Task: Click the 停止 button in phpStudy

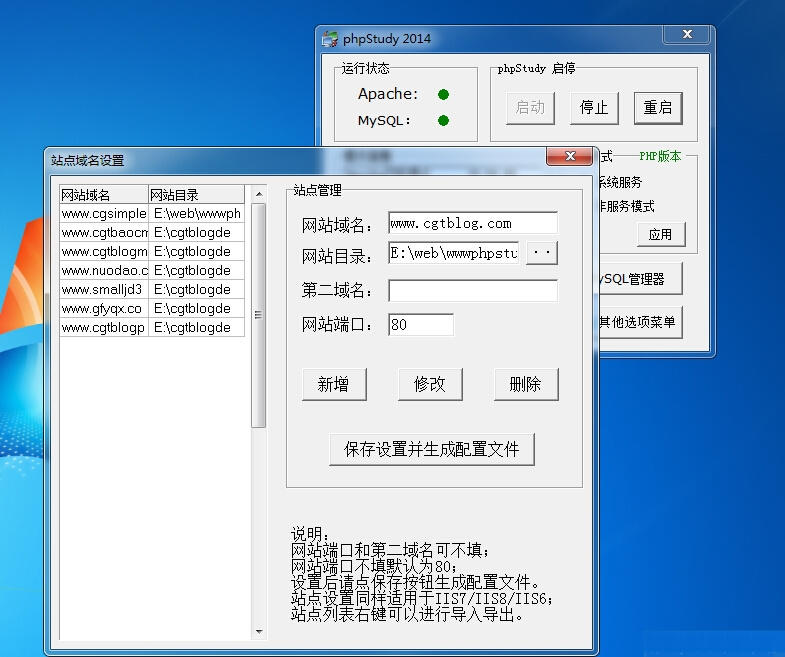Action: point(594,108)
